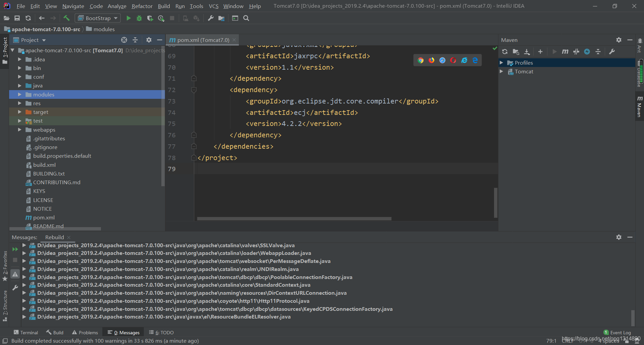Toggle the Structure tool window stripe
This screenshot has width=644, height=345.
tap(5, 306)
